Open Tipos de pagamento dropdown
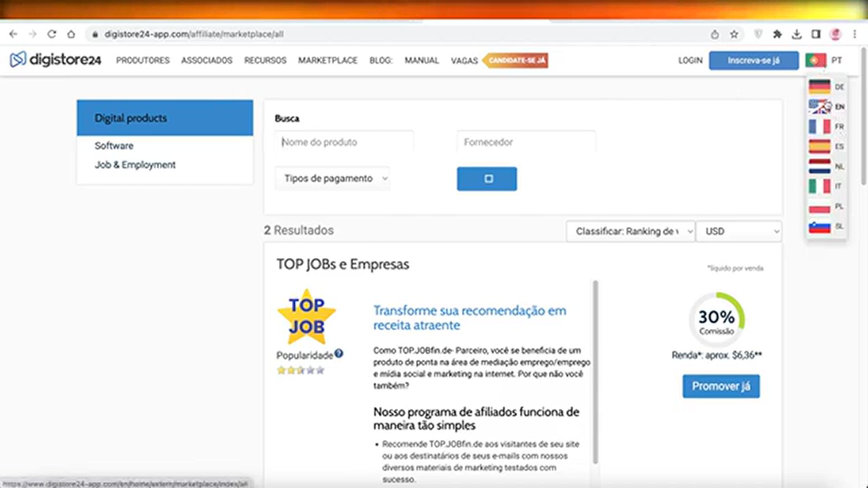This screenshot has width=868, height=488. 332,178
